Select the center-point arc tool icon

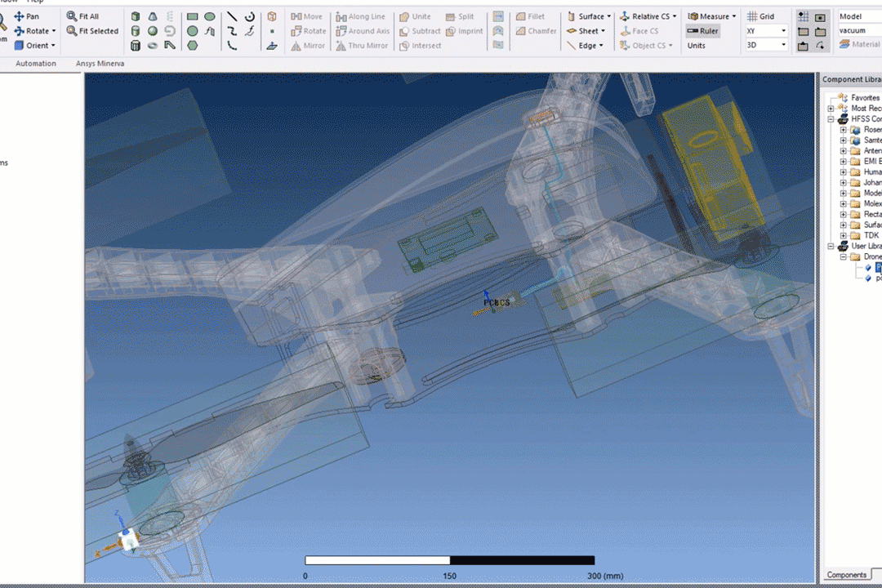pyautogui.click(x=250, y=16)
